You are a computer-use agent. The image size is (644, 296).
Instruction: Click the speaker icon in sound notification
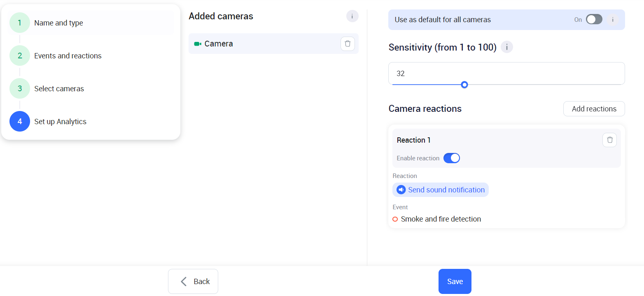(x=401, y=190)
